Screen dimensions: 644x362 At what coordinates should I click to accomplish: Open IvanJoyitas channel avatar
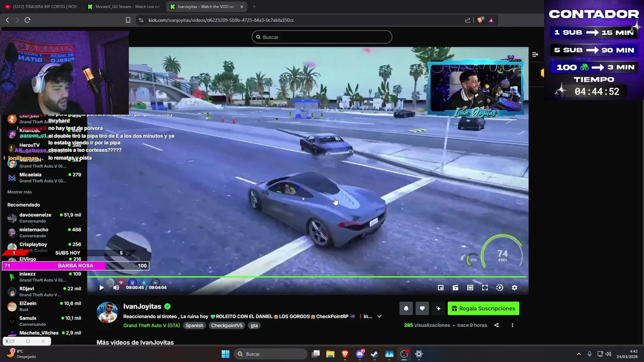[107, 312]
